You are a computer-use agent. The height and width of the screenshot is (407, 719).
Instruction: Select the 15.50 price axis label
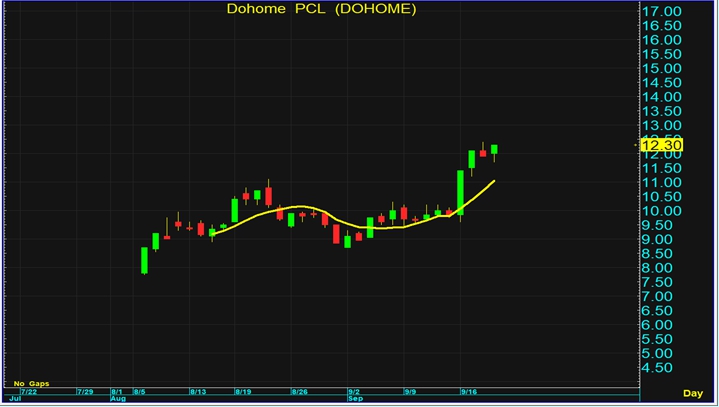(x=662, y=54)
